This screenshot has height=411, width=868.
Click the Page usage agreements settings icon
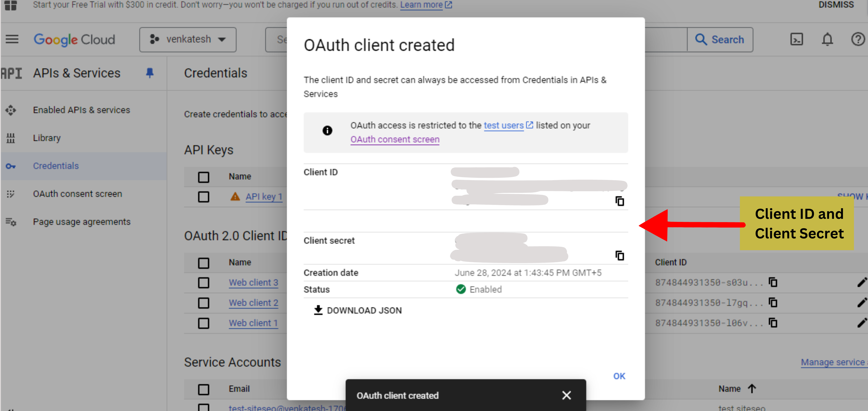click(x=11, y=222)
